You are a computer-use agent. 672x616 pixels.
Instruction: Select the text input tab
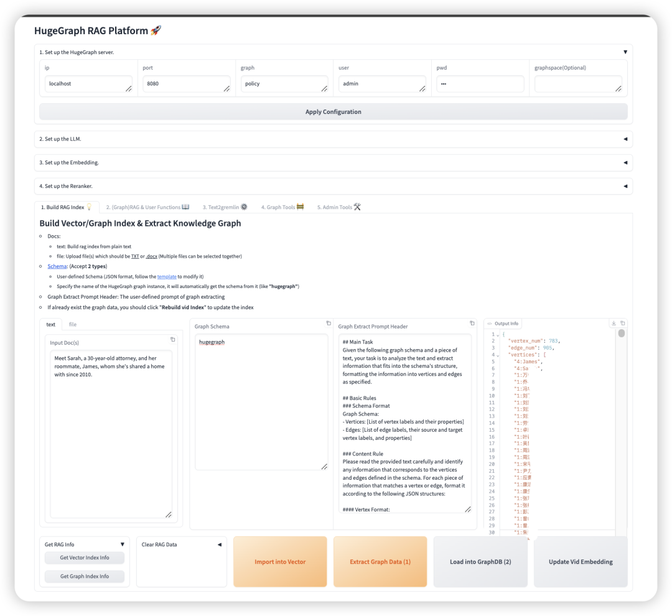click(50, 325)
